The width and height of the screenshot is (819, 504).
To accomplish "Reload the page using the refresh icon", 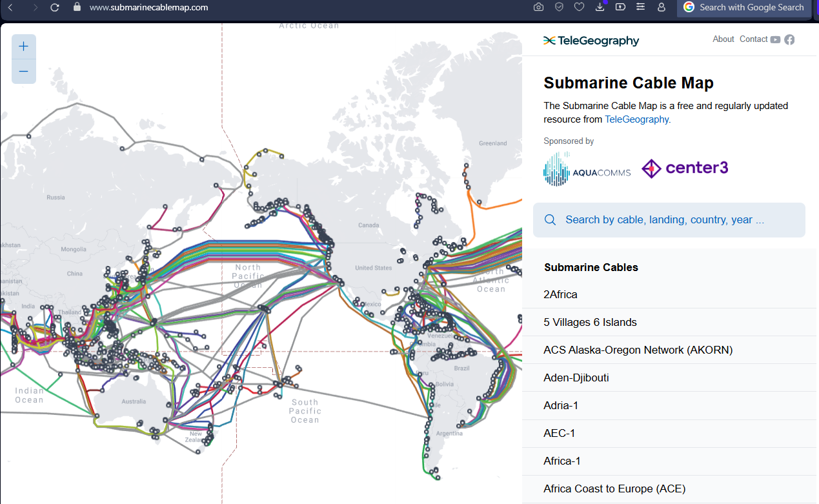I will coord(55,7).
